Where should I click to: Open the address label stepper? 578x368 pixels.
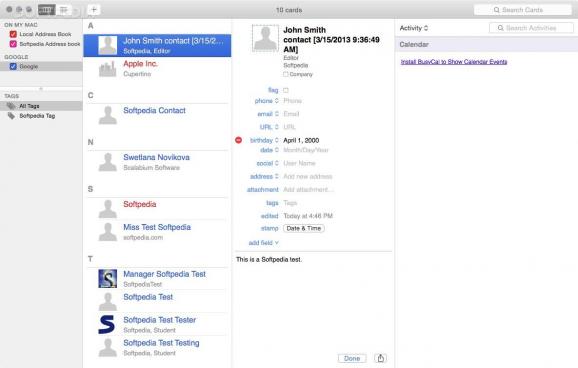[276, 177]
